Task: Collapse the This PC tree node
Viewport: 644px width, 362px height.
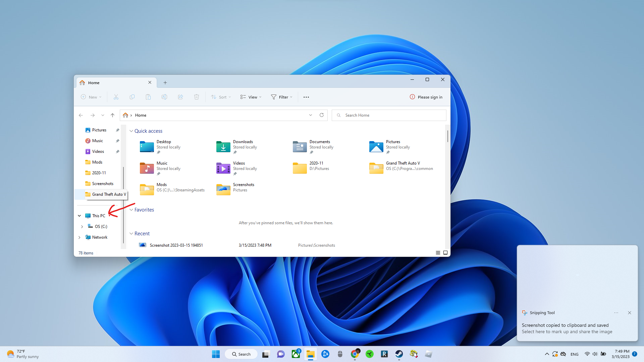Action: point(79,216)
